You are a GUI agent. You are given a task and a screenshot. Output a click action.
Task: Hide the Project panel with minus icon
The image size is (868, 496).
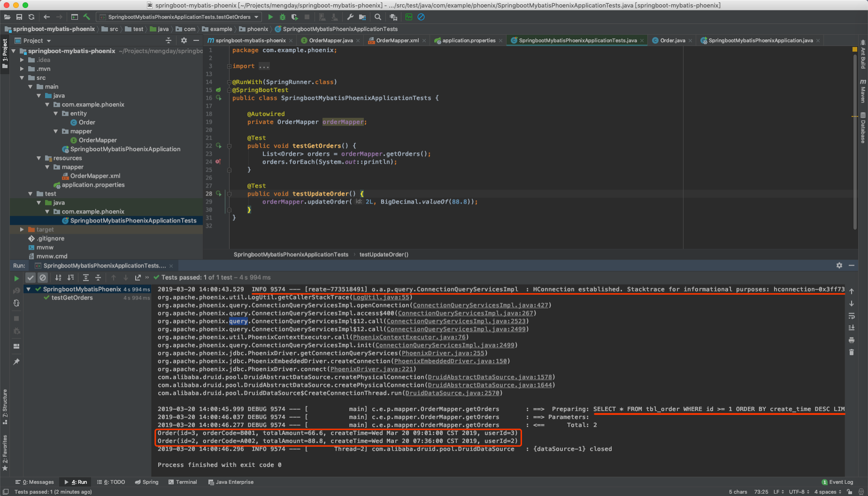tap(196, 41)
